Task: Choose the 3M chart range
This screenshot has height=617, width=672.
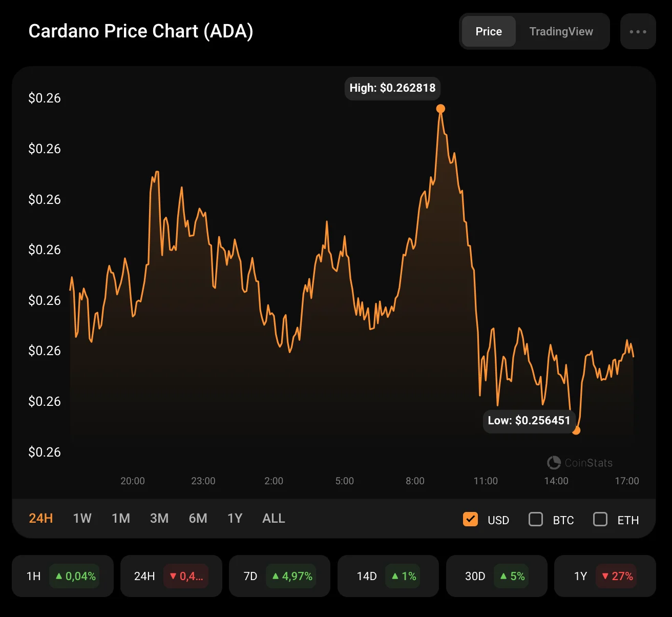Action: click(159, 518)
